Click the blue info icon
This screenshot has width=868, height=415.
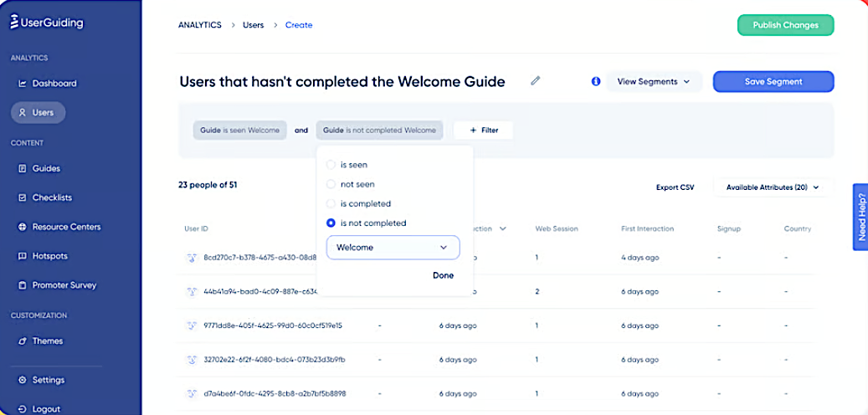pos(596,81)
